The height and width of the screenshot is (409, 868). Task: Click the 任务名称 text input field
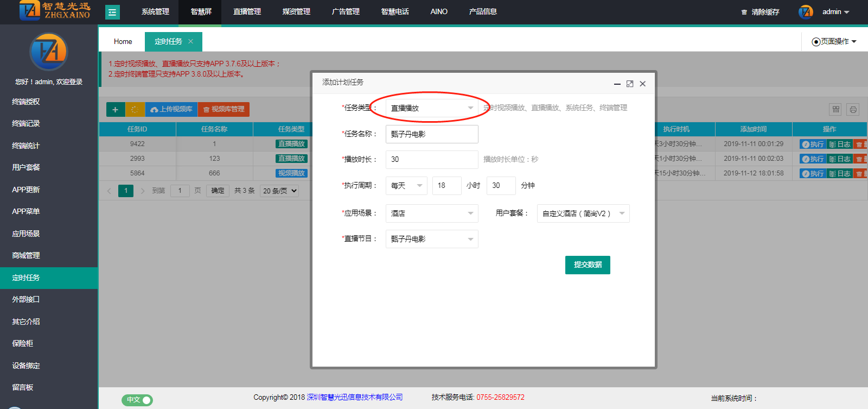coord(431,134)
